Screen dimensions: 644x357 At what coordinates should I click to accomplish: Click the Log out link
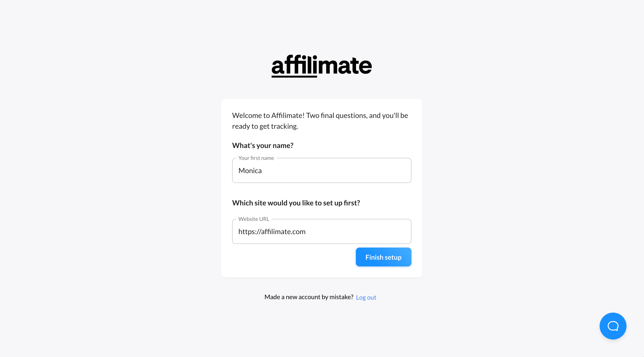[x=366, y=297]
